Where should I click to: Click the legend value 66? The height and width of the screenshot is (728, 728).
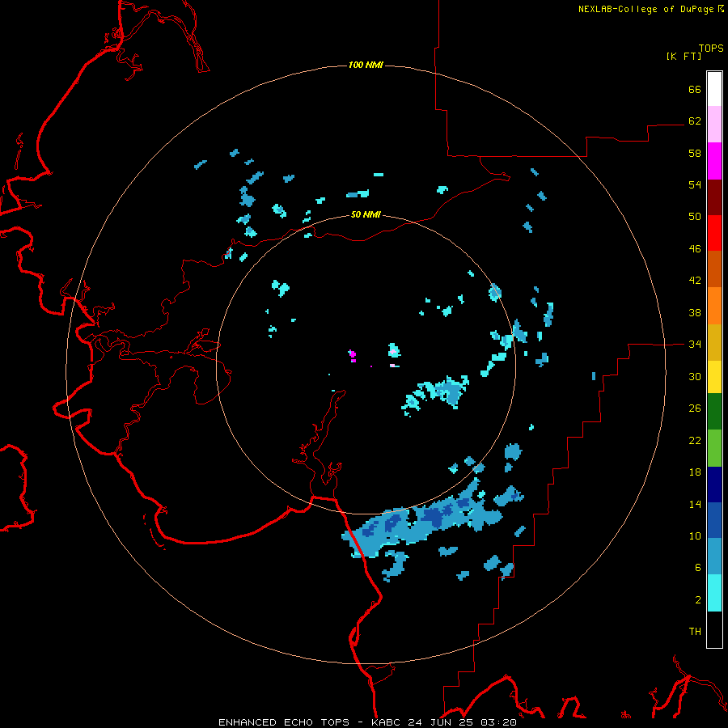pyautogui.click(x=695, y=89)
